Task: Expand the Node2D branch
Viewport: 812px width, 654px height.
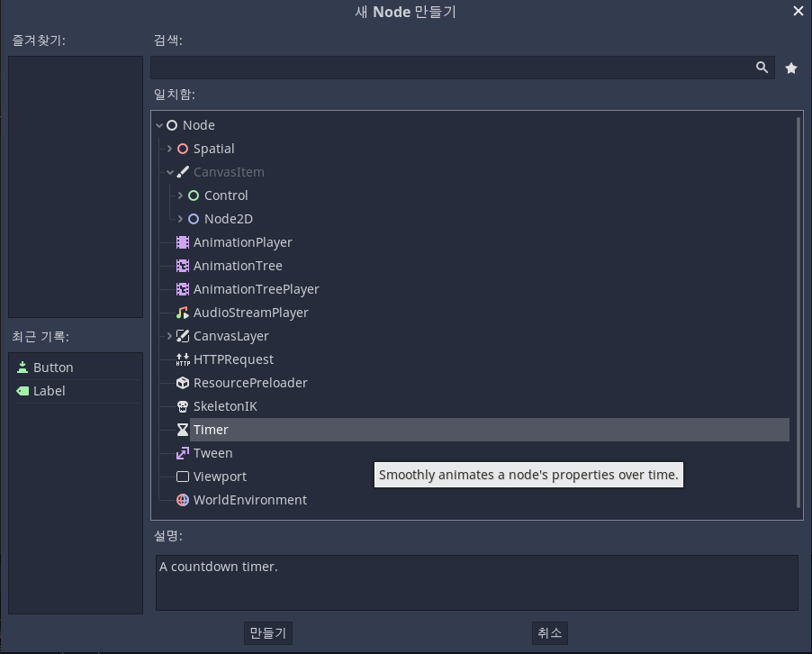Action: [180, 219]
